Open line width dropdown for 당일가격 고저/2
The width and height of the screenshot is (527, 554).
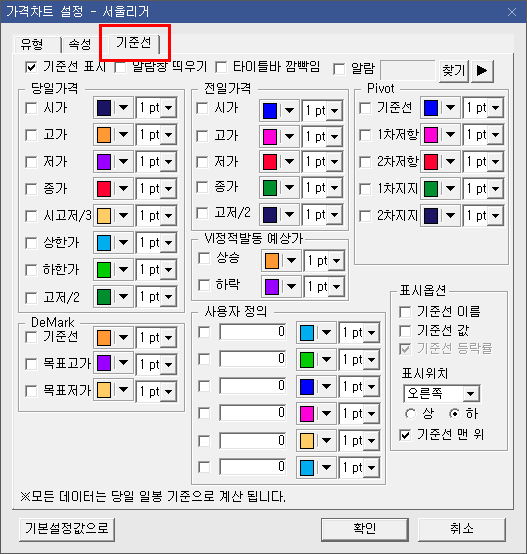click(x=168, y=297)
